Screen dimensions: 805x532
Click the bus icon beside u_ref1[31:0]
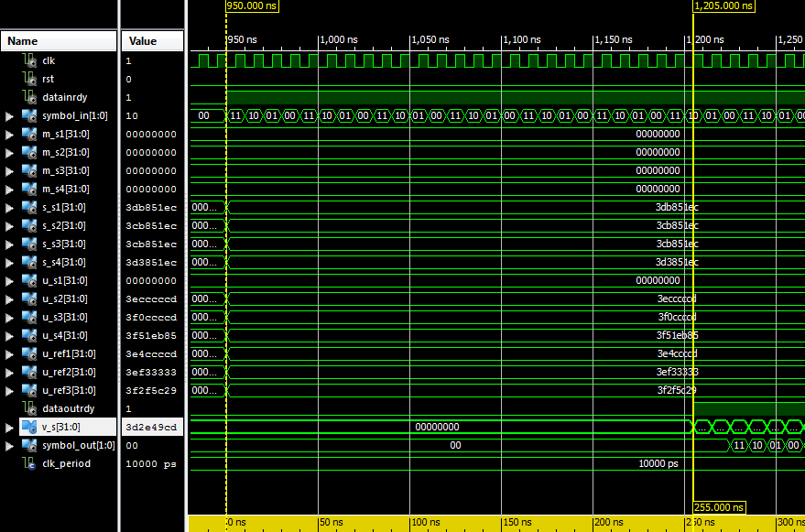click(30, 354)
